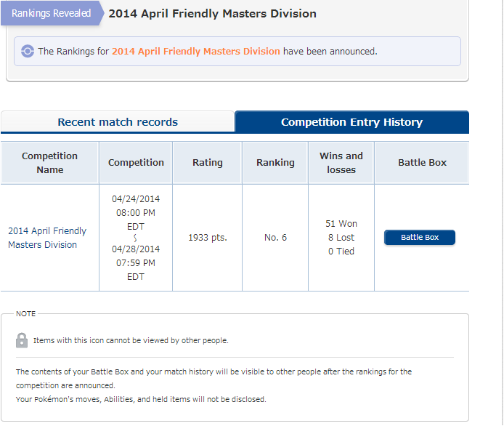This screenshot has height=426, width=504.
Task: Click the 08:00 PM start time
Action: pos(136,213)
